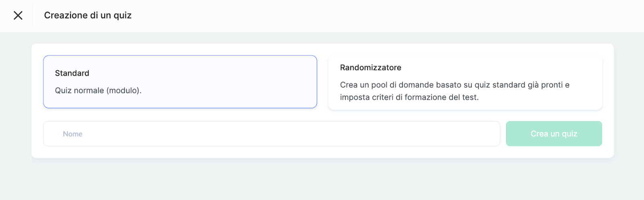Click the Randomizzatore title text

pos(370,68)
